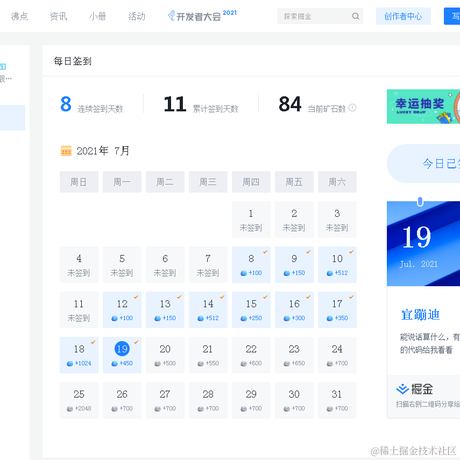
Task: Open the 创作者中心 button
Action: [403, 16]
